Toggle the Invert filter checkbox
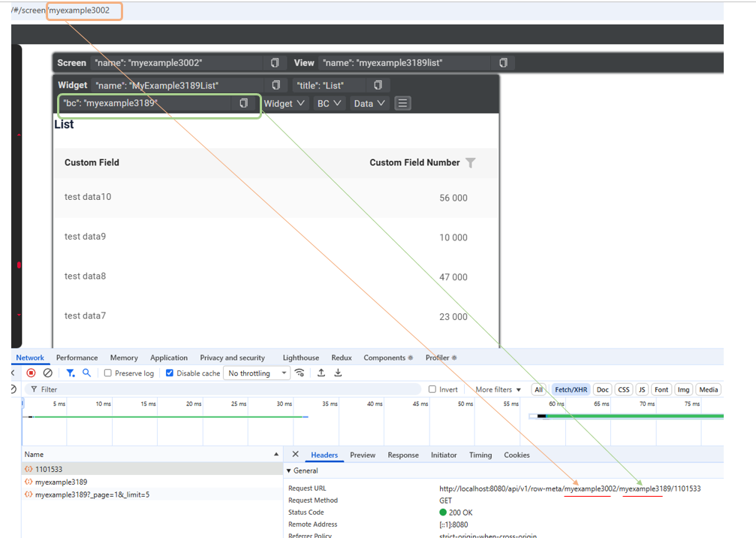The height and width of the screenshot is (538, 756). 432,389
